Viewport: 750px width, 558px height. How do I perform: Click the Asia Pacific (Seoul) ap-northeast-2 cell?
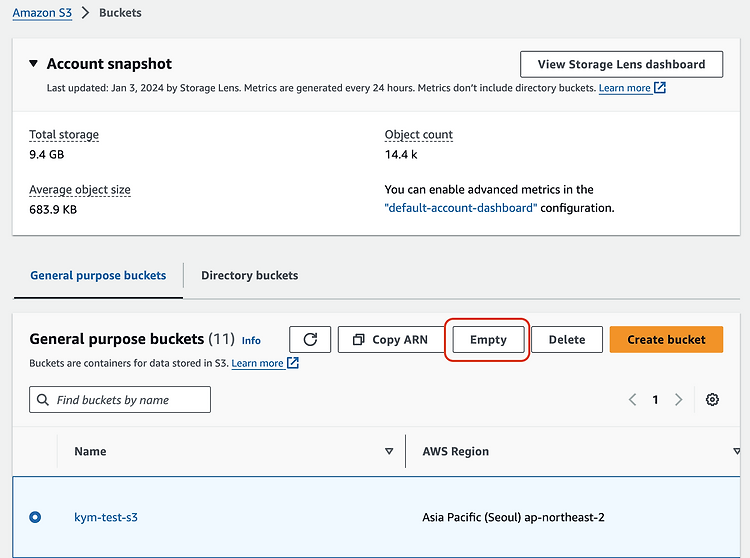513,517
